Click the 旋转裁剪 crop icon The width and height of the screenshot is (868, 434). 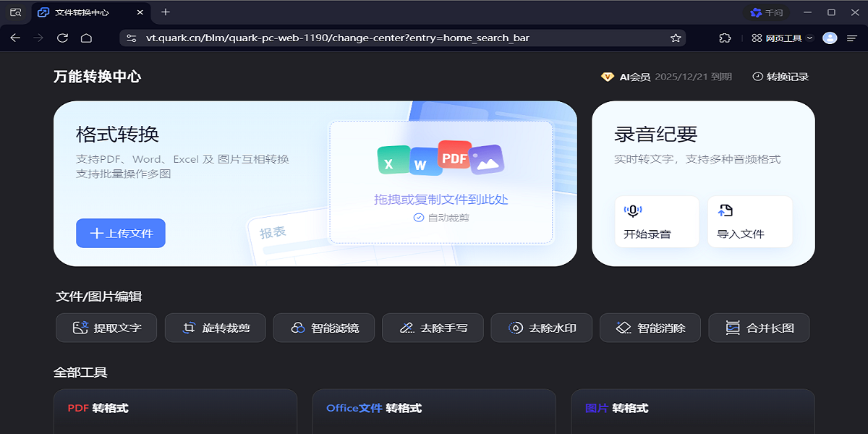[189, 328]
